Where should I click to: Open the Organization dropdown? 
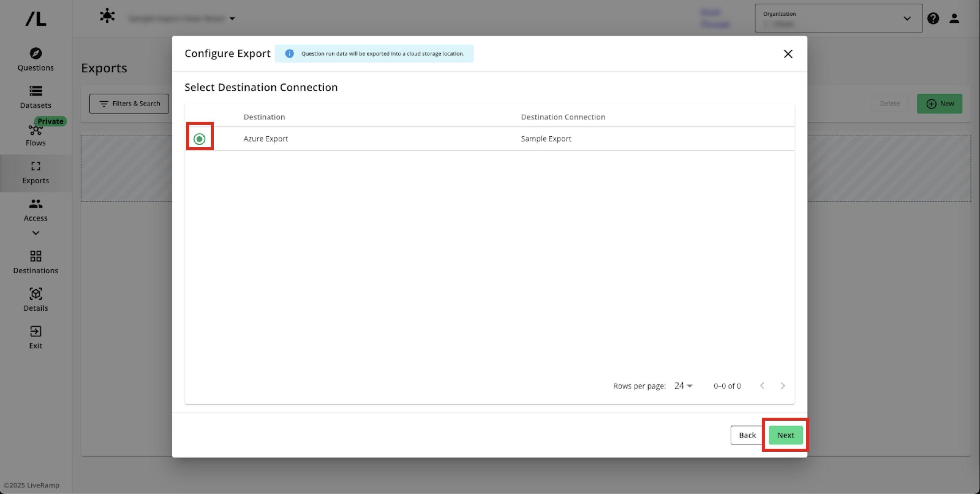[x=839, y=18]
